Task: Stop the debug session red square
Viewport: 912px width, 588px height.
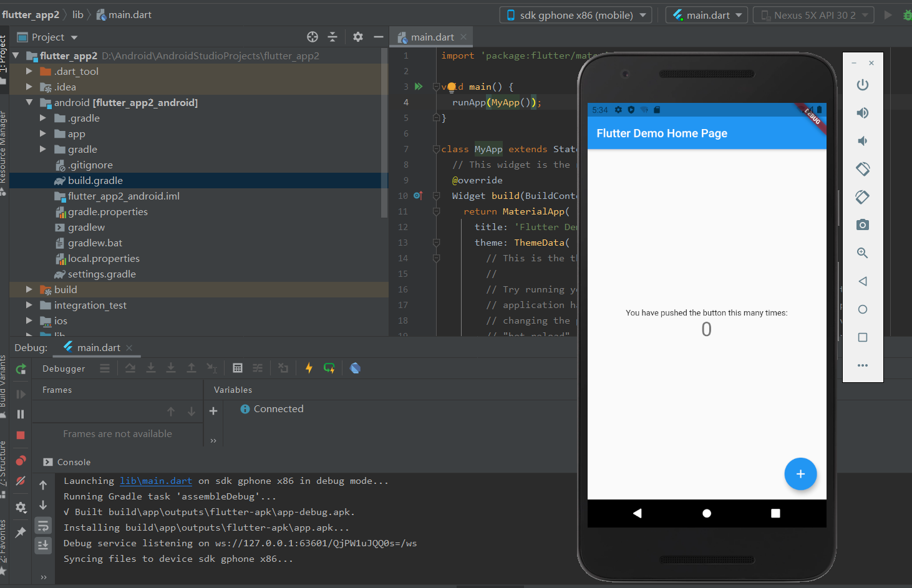Action: point(21,435)
